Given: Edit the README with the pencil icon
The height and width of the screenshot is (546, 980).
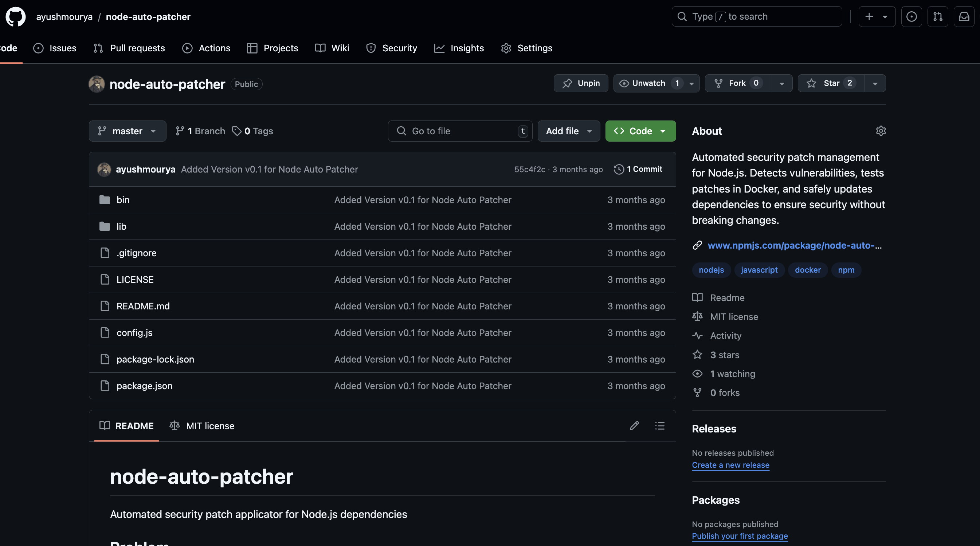Looking at the screenshot, I should click(x=634, y=426).
